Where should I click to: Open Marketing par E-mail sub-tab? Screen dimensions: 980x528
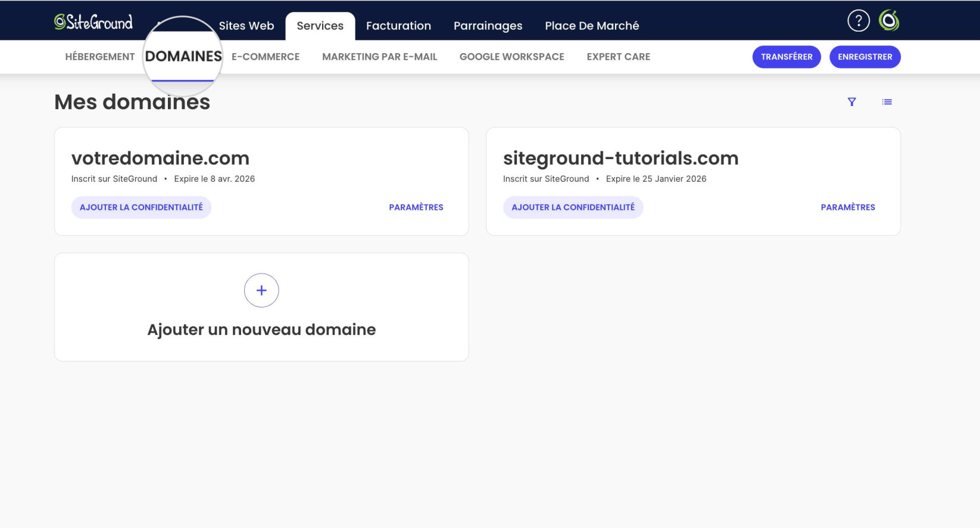pos(379,57)
